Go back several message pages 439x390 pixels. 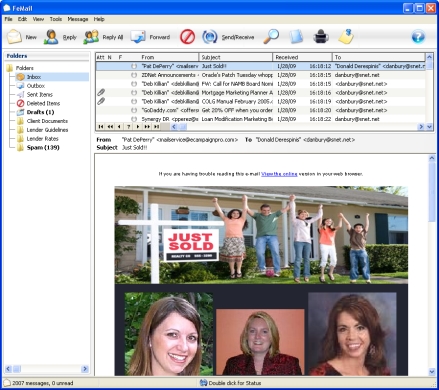pos(110,127)
